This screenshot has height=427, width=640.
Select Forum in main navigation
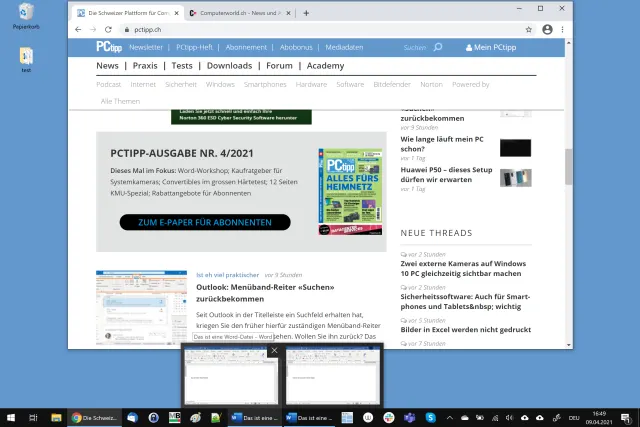[x=279, y=66]
